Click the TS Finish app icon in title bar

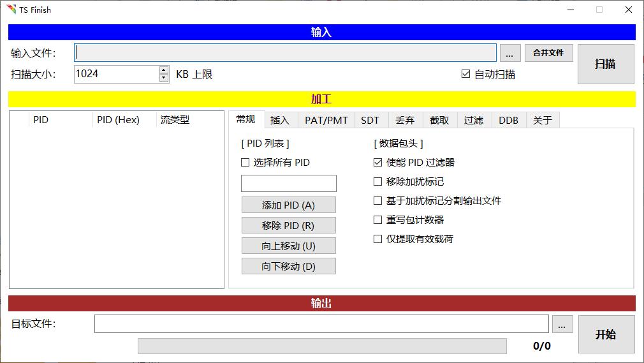(x=11, y=9)
